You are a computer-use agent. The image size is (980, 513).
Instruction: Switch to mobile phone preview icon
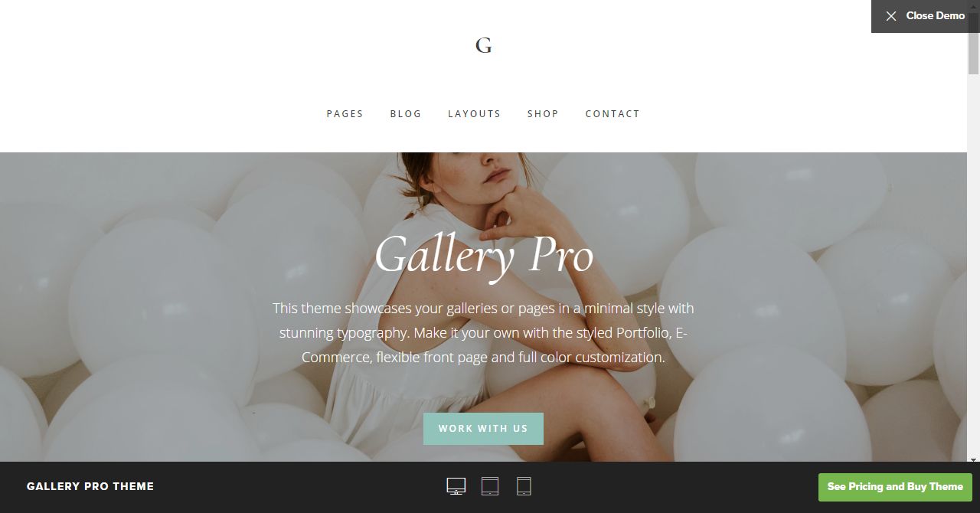[524, 486]
